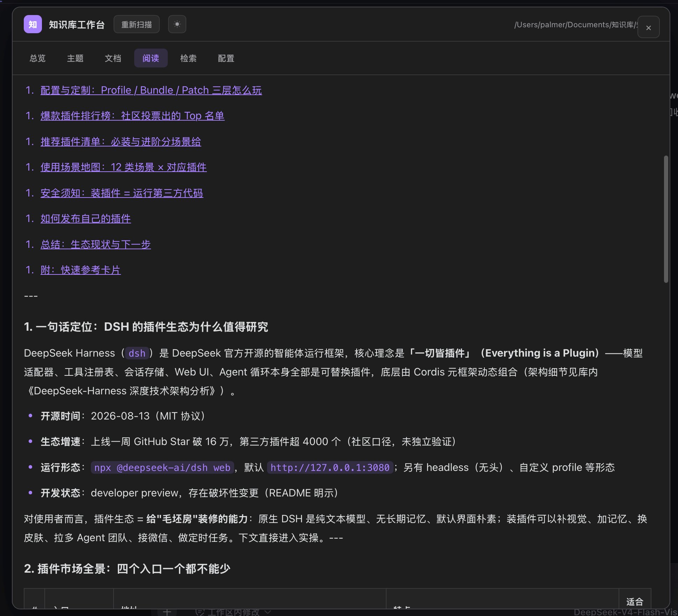Click the purple 知 app logo icon
678x616 pixels.
[33, 24]
